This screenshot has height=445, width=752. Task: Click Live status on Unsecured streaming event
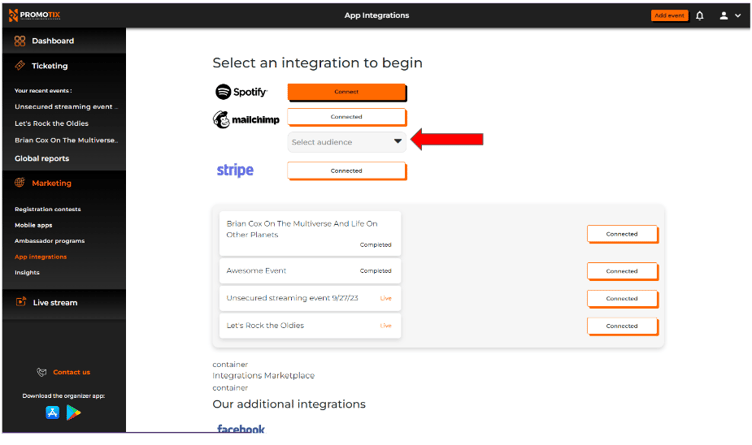click(x=386, y=298)
